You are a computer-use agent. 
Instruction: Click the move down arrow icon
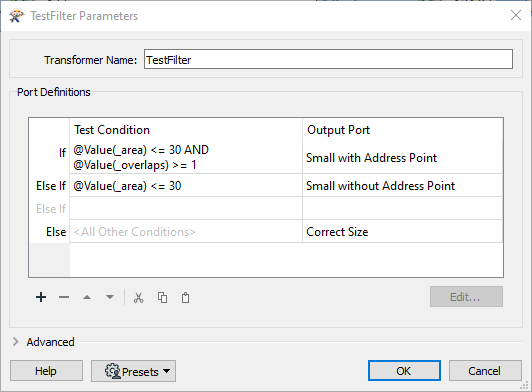pyautogui.click(x=110, y=297)
